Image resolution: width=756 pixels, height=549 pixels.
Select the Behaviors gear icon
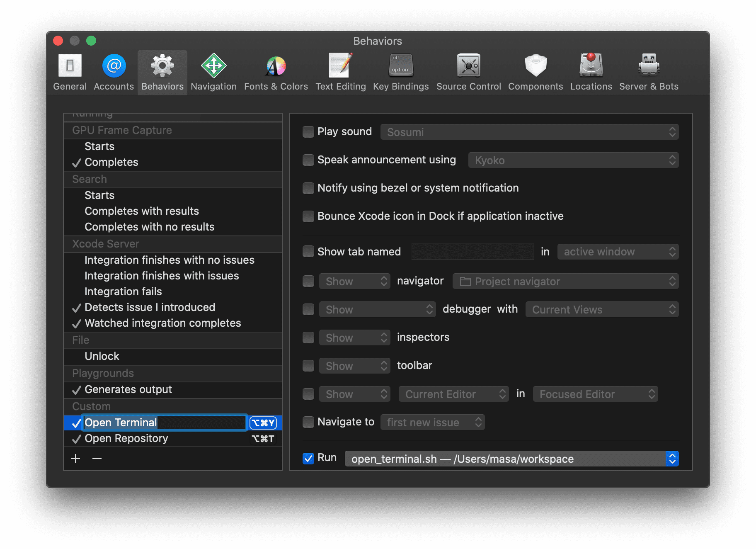pyautogui.click(x=162, y=66)
